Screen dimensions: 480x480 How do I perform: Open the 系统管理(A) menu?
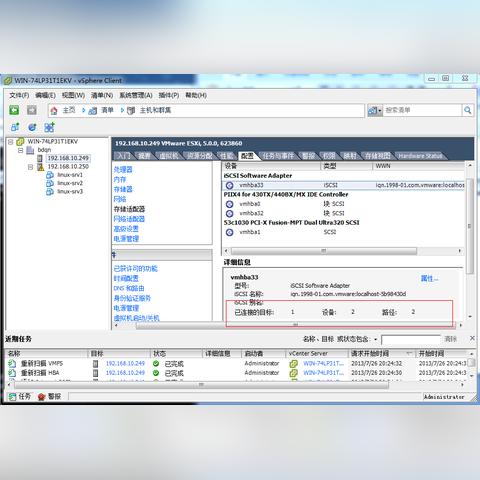tap(136, 95)
